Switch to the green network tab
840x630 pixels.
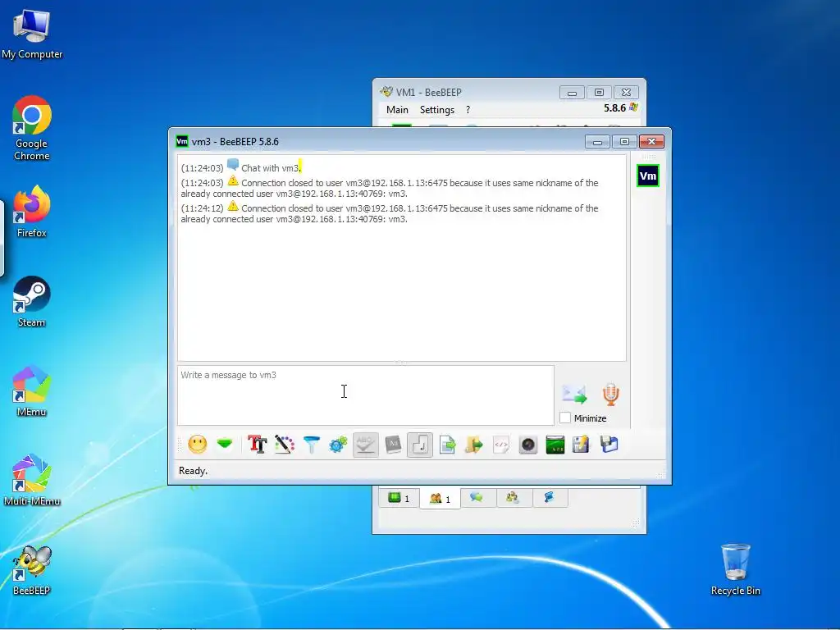point(399,498)
